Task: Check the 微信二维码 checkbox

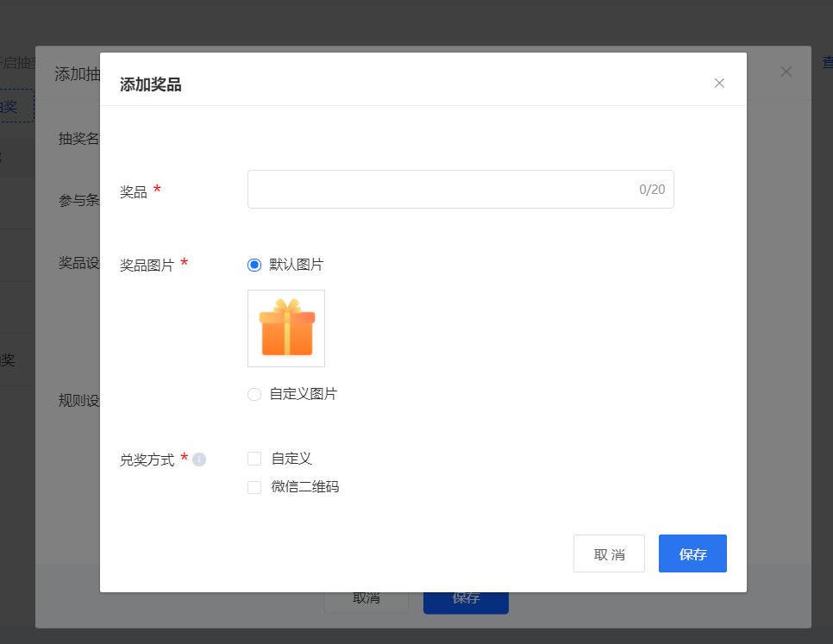Action: point(254,487)
